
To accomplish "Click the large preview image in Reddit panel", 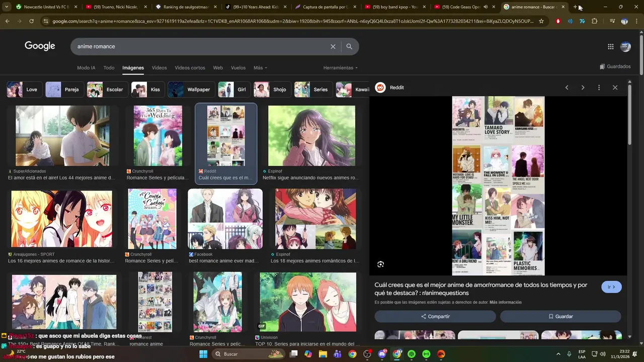I will pos(498,186).
